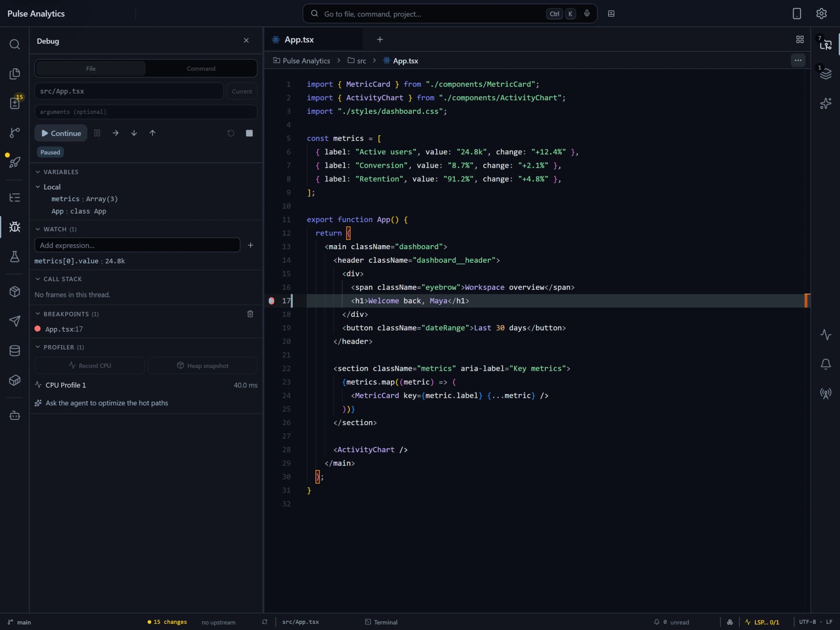
Task: Click Ask the agent to optimize hot paths
Action: 101,403
